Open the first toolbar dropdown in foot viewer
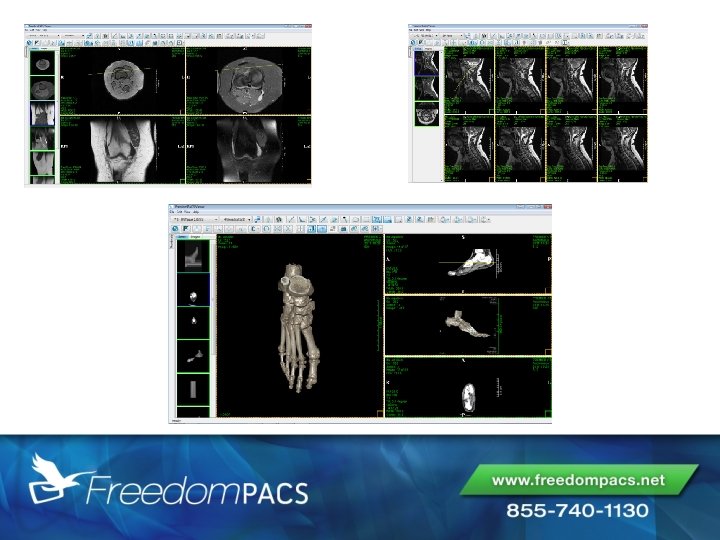The width and height of the screenshot is (720, 540). [194, 219]
